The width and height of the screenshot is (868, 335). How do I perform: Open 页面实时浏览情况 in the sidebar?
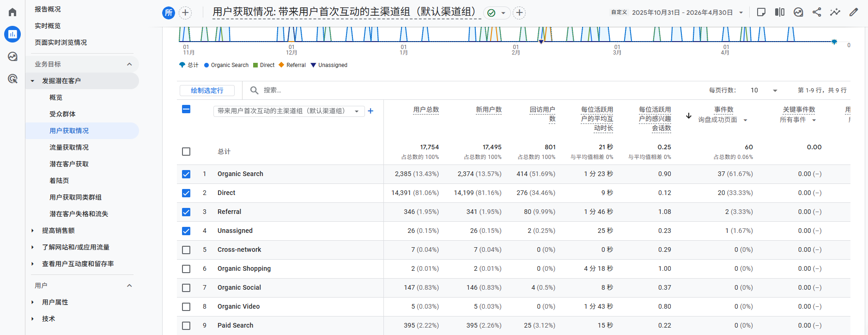61,43
